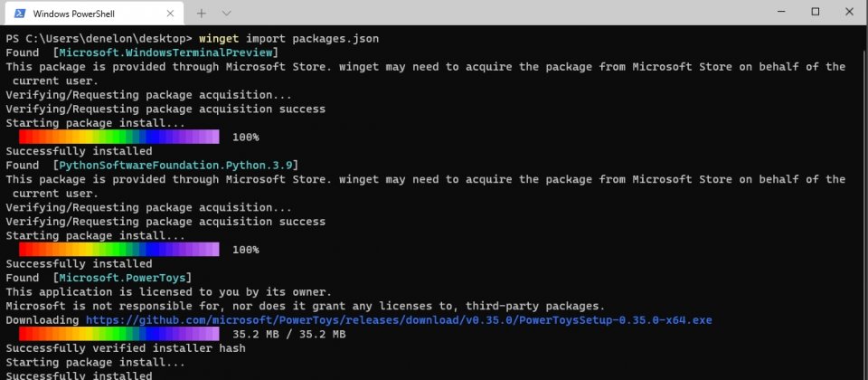Click the PythonSoftwareFoundation.Python.3.9 package name
The width and height of the screenshot is (868, 380).
[176, 165]
